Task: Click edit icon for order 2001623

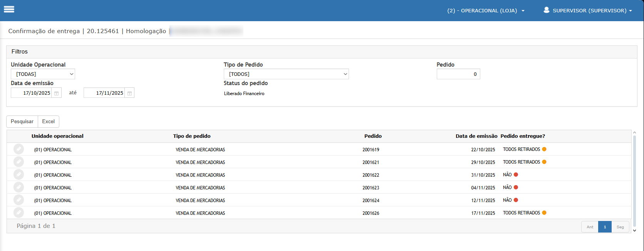Action: pos(18,187)
